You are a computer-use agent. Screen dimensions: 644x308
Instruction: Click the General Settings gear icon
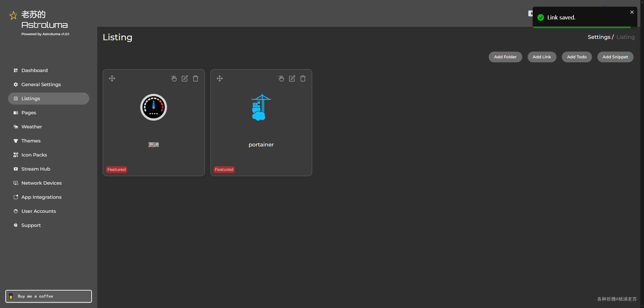click(x=15, y=84)
